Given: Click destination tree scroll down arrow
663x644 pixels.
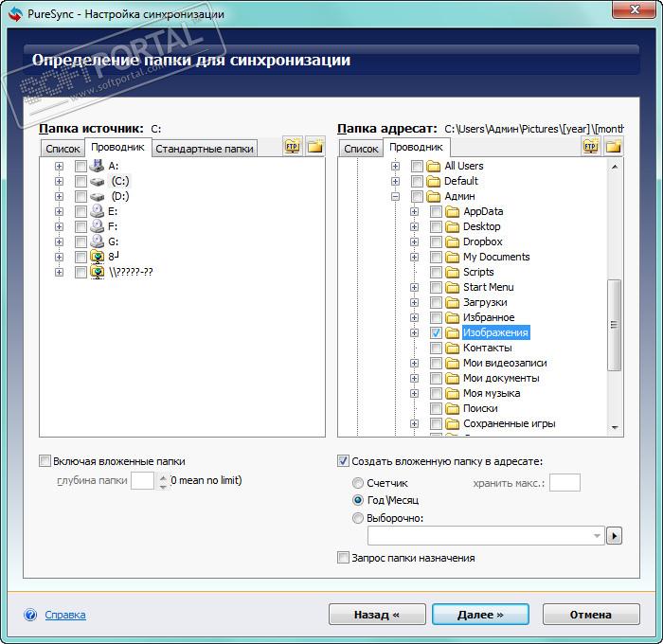Looking at the screenshot, I should [615, 428].
